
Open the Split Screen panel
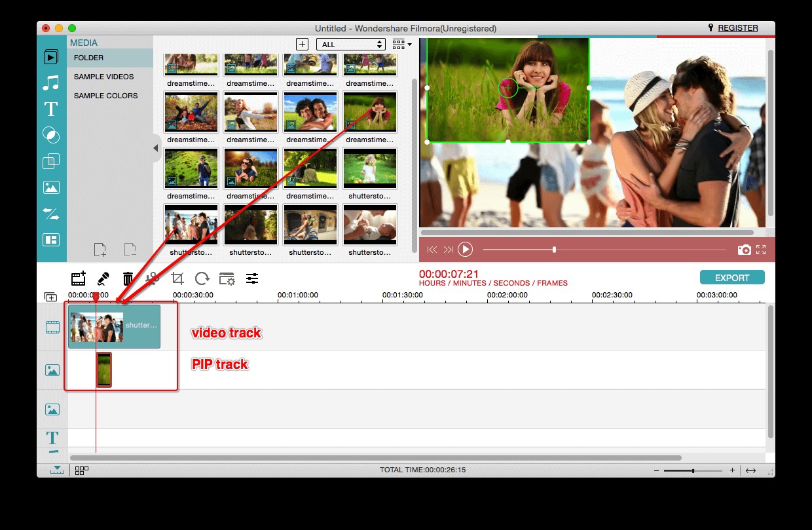point(52,240)
